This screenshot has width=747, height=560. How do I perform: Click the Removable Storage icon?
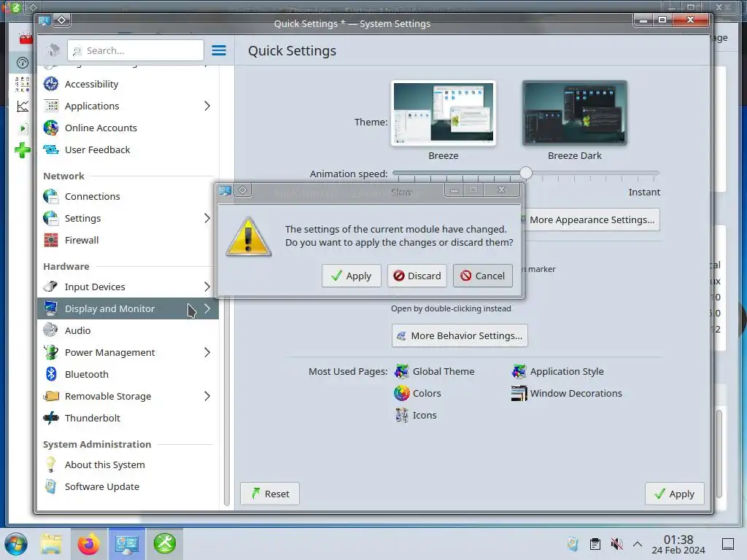pyautogui.click(x=51, y=396)
